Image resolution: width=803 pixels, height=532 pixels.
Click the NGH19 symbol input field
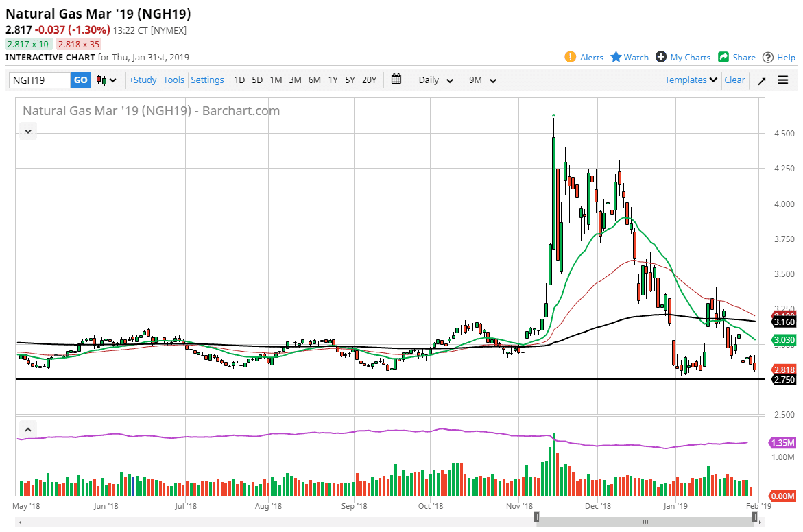pos(40,80)
